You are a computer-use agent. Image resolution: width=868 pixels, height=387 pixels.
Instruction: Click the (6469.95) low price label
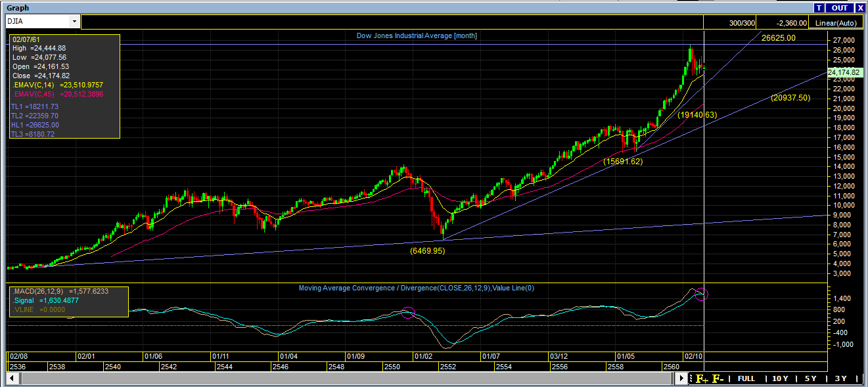click(428, 250)
